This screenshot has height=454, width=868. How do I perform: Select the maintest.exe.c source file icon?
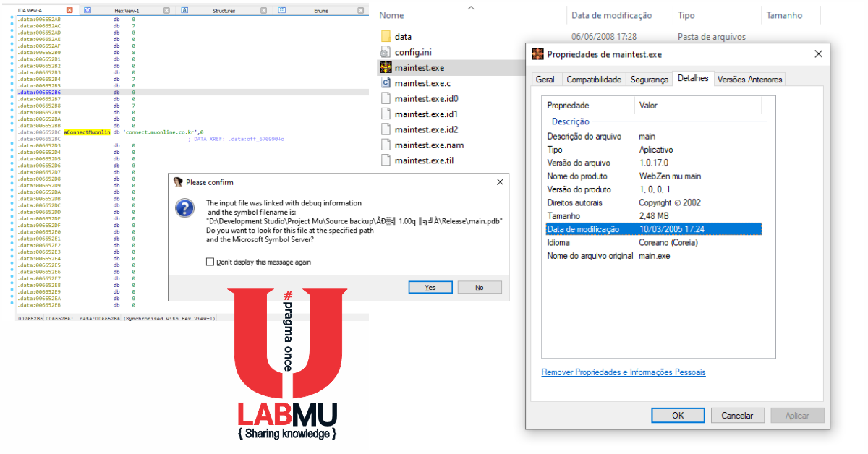(x=386, y=82)
